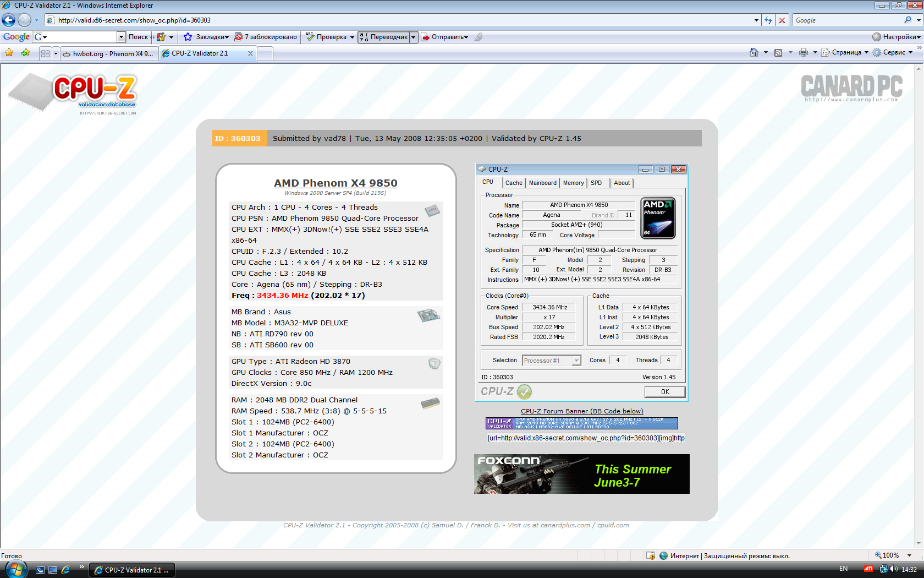This screenshot has width=924, height=578.
Task: Click the Поиск search button
Action: click(x=138, y=37)
